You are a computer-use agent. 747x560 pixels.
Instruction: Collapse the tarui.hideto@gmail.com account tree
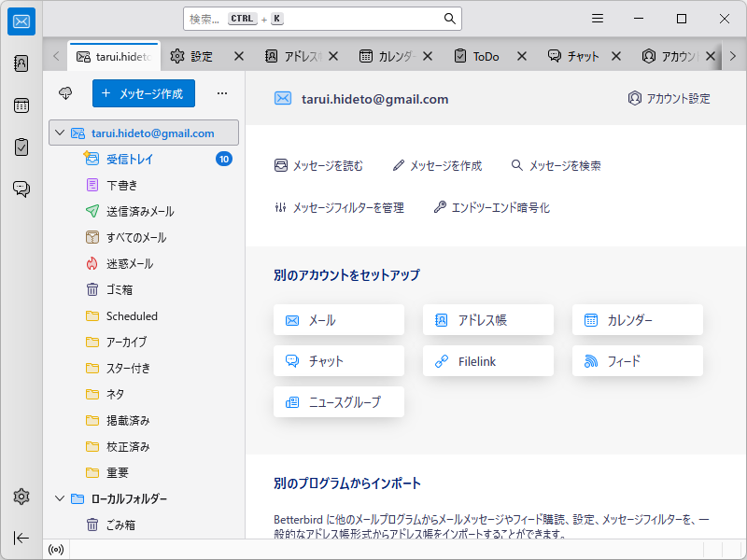pyautogui.click(x=60, y=133)
